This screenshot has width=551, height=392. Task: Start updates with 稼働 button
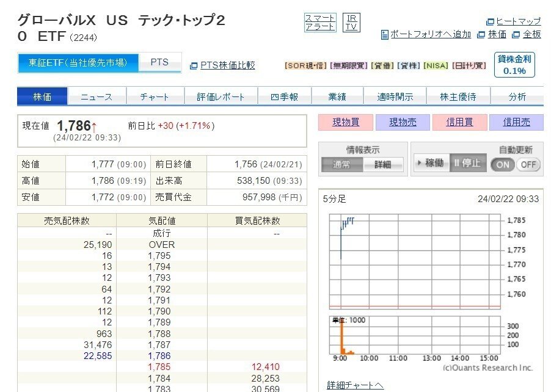point(432,162)
